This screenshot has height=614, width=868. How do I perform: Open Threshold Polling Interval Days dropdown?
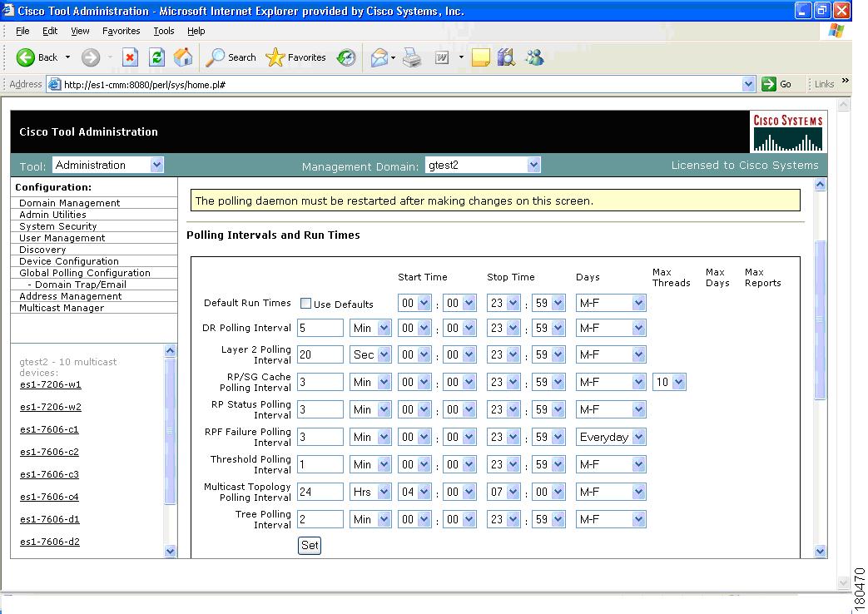(x=611, y=464)
